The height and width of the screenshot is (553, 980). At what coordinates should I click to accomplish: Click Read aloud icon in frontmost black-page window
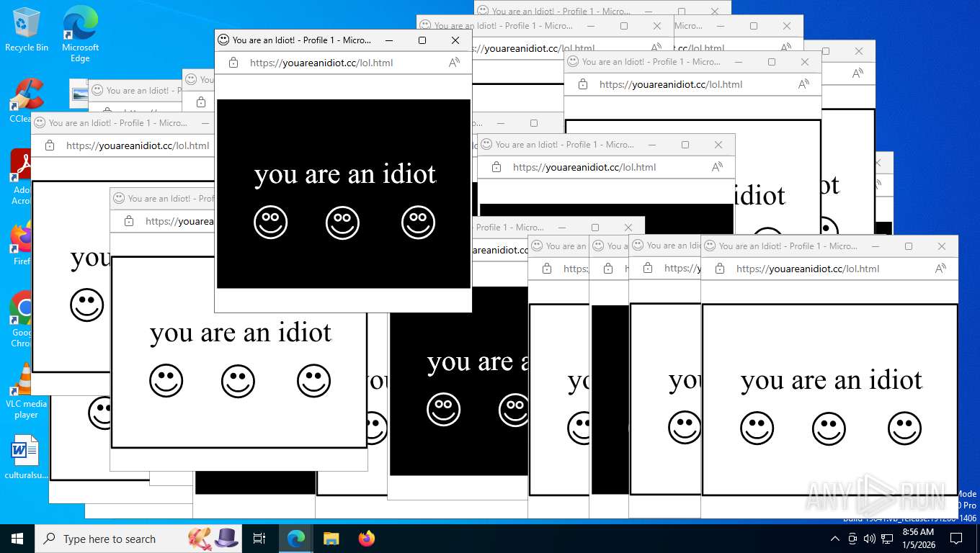tap(454, 63)
